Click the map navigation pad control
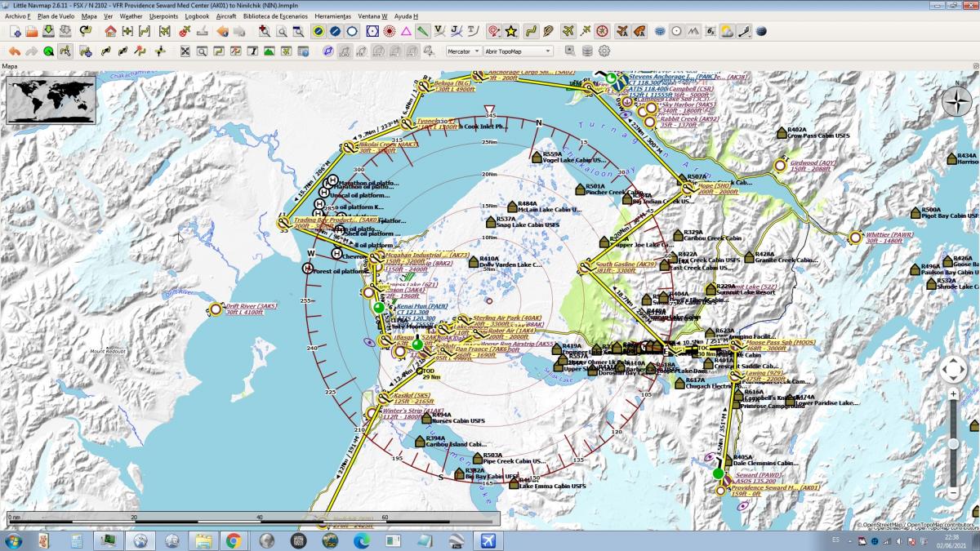This screenshot has width=980, height=551. click(953, 370)
